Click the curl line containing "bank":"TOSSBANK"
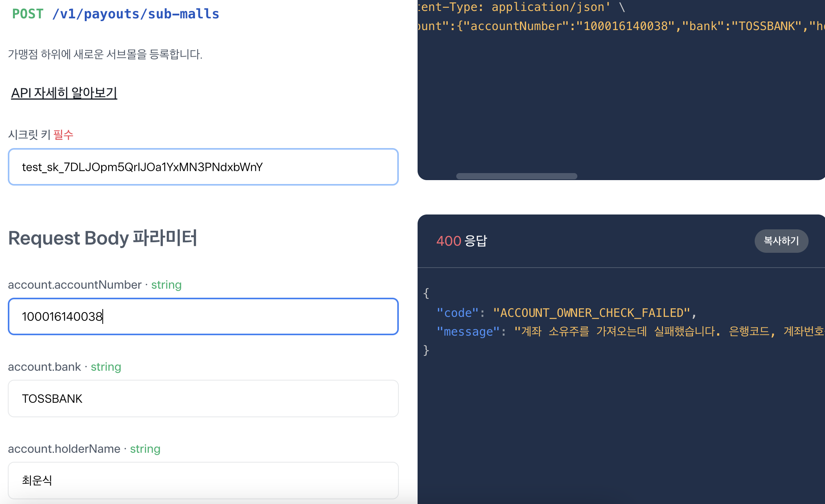This screenshot has height=504, width=825. [621, 26]
